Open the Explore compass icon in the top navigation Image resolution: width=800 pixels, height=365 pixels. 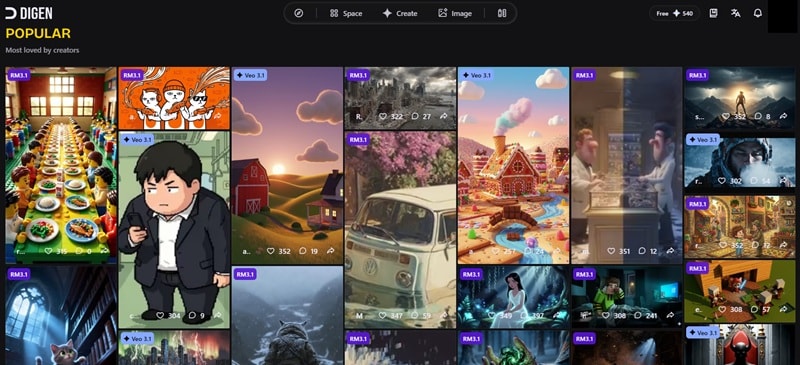click(x=298, y=13)
